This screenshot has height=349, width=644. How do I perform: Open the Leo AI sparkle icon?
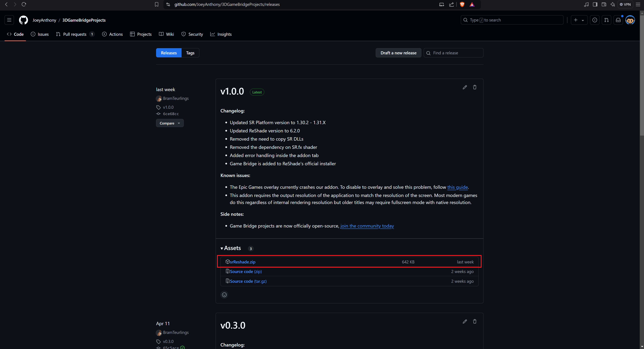[x=612, y=4]
